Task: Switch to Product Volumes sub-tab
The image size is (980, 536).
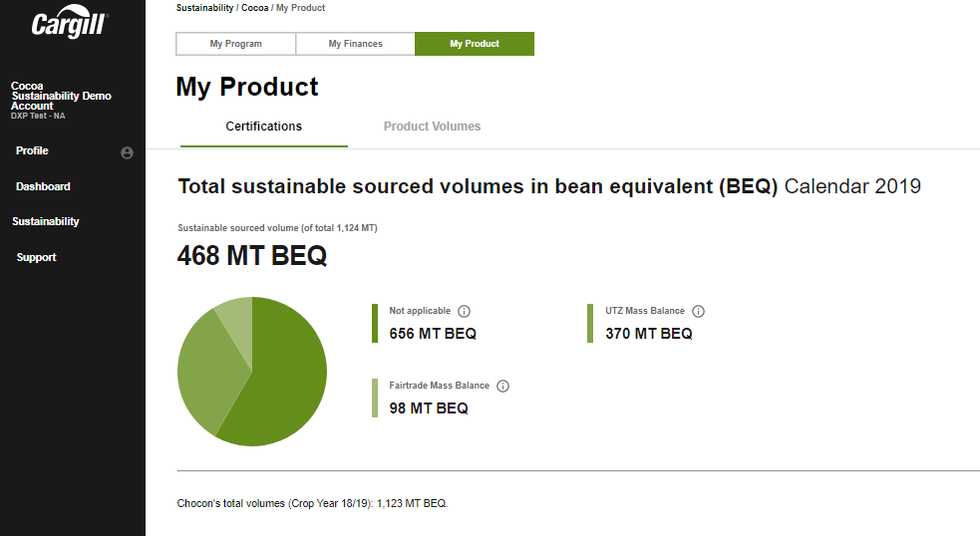Action: coord(432,127)
